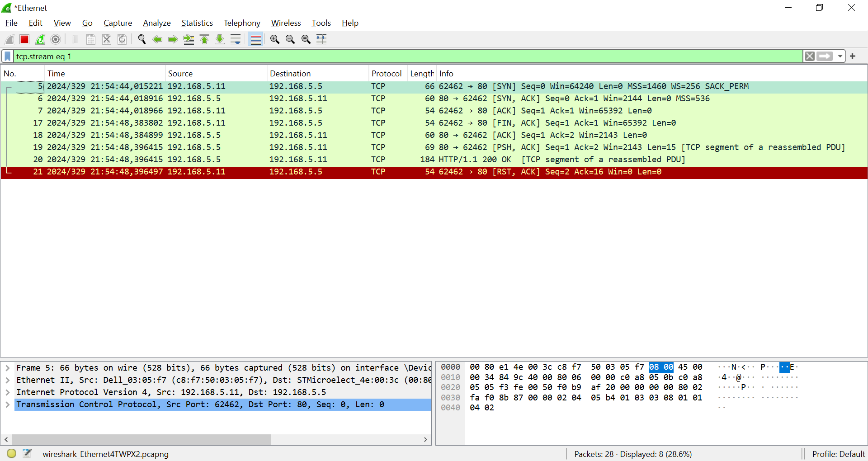Open the Statistics menu
The width and height of the screenshot is (868, 461).
(197, 23)
